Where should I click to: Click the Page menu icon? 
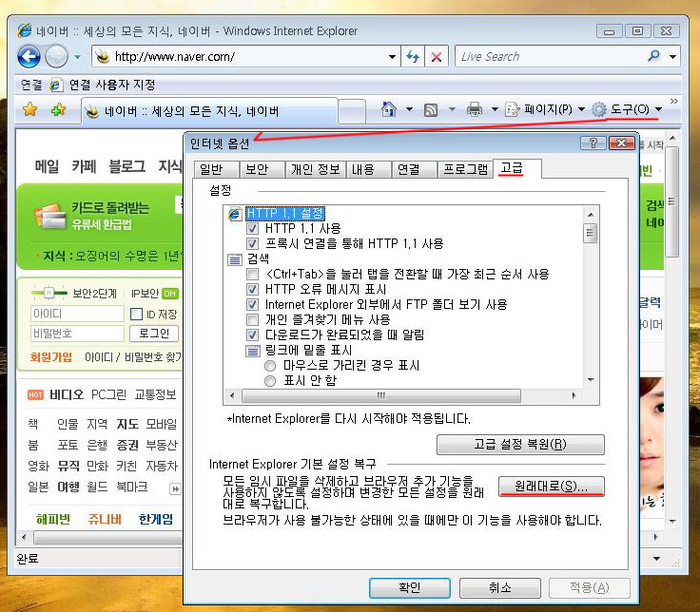(x=512, y=109)
